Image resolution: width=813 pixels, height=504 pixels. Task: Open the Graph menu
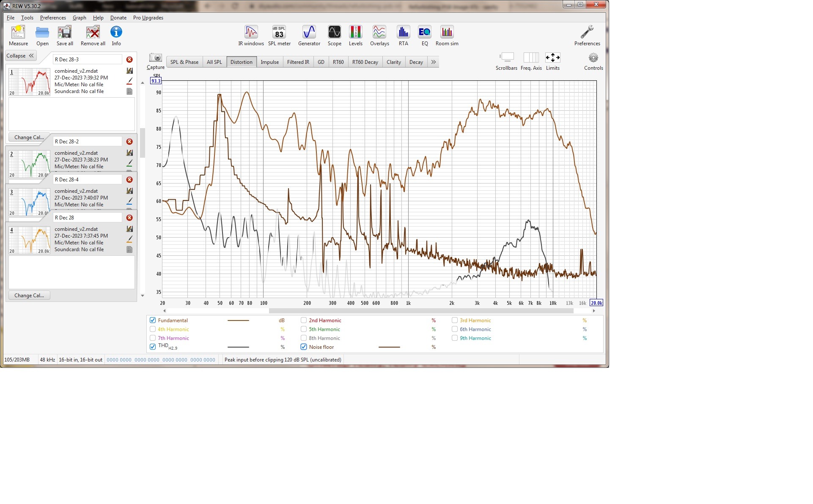coord(79,18)
